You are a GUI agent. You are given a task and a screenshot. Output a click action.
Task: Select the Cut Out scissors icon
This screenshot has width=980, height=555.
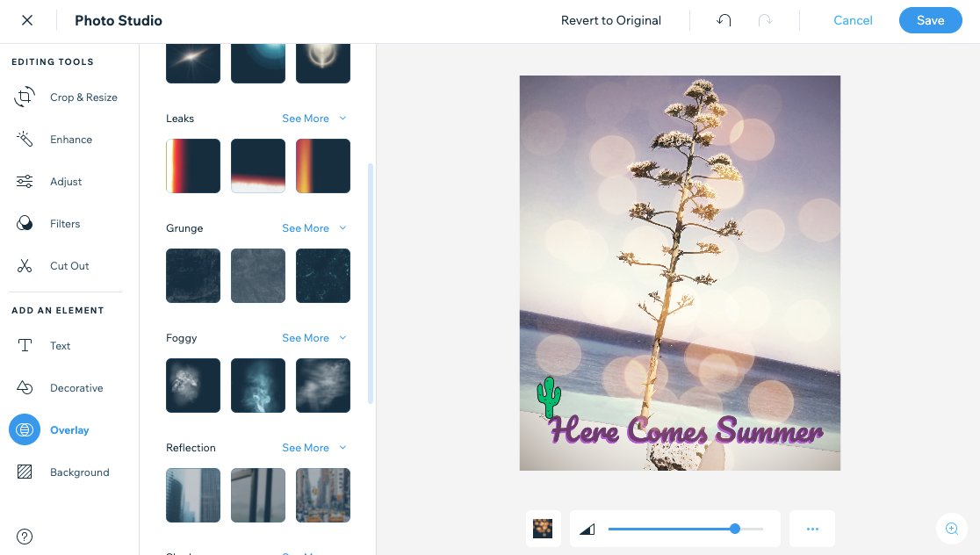25,265
